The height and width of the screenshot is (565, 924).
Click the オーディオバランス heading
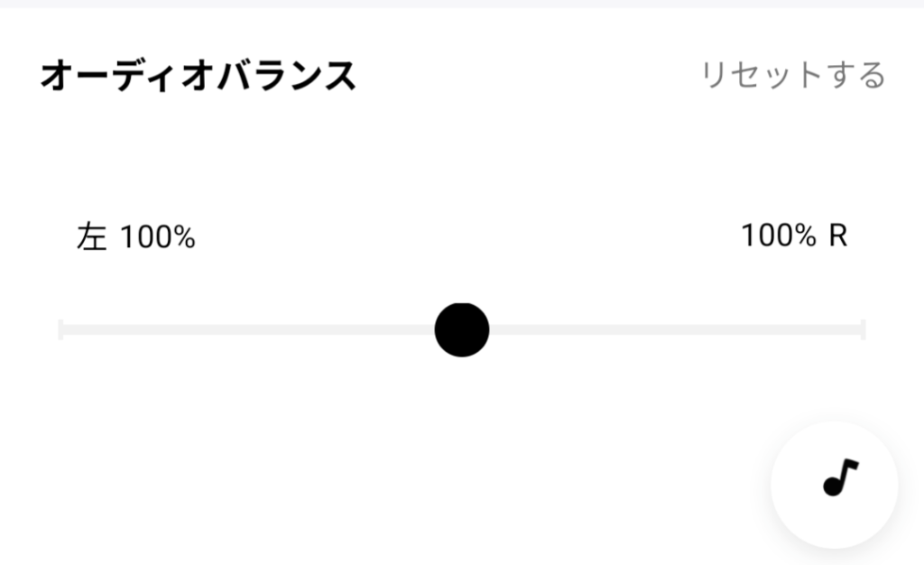(x=198, y=77)
